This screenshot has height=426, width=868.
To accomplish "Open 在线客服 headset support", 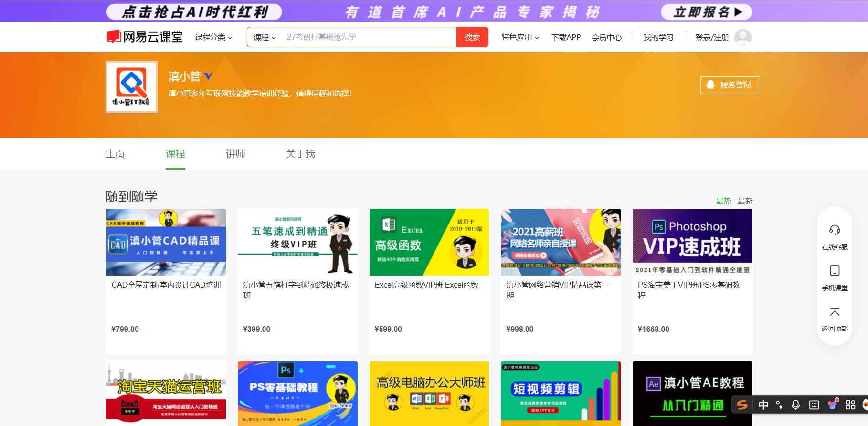I will tap(835, 236).
